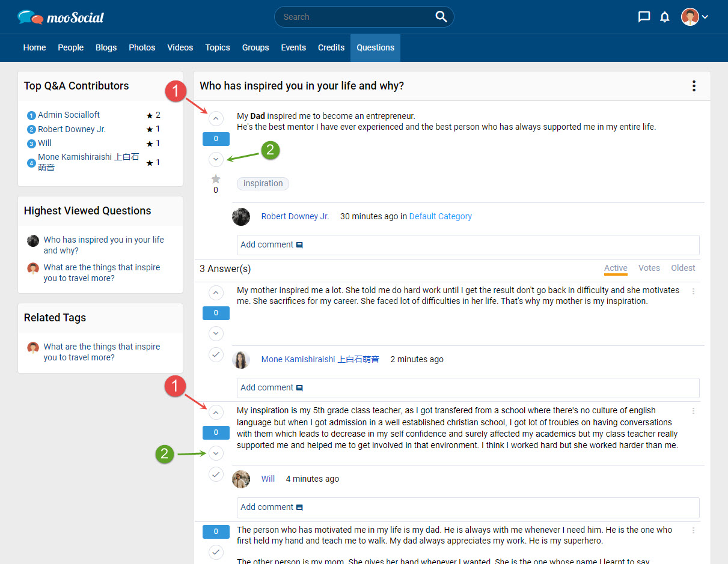The width and height of the screenshot is (728, 564).
Task: Mark Will's answer as accepted
Action: (x=216, y=475)
